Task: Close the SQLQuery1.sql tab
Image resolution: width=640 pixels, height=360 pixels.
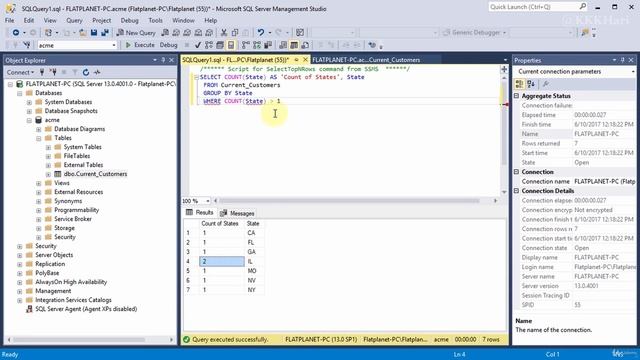Action: (x=305, y=60)
